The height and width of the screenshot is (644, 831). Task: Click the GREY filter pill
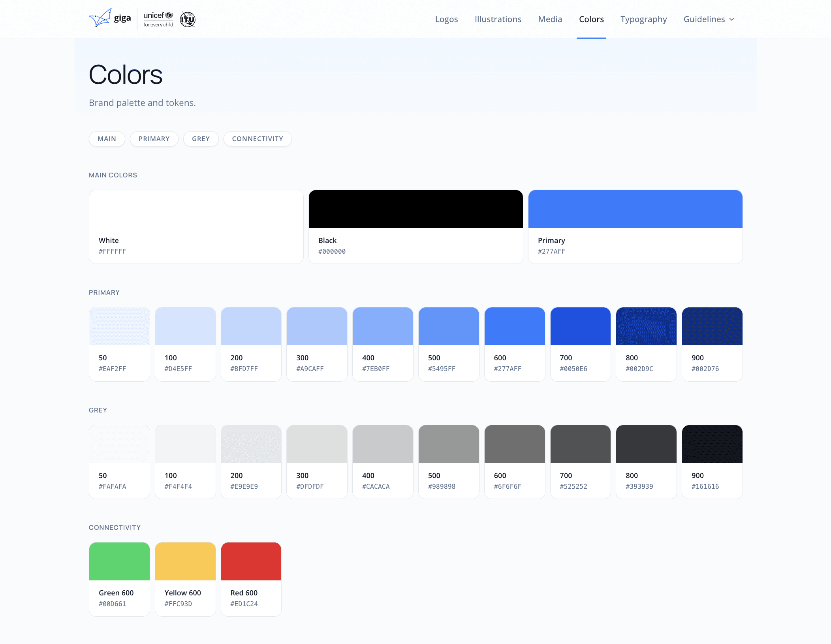201,139
